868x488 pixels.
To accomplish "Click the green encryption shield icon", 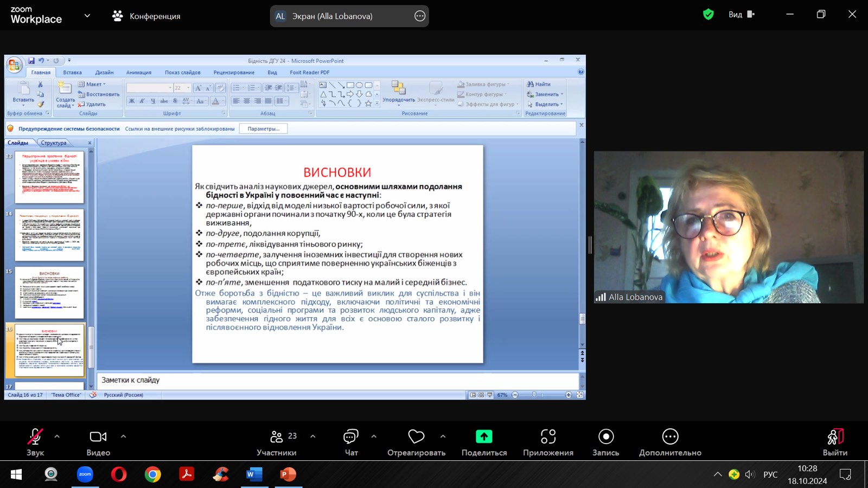I will point(708,15).
